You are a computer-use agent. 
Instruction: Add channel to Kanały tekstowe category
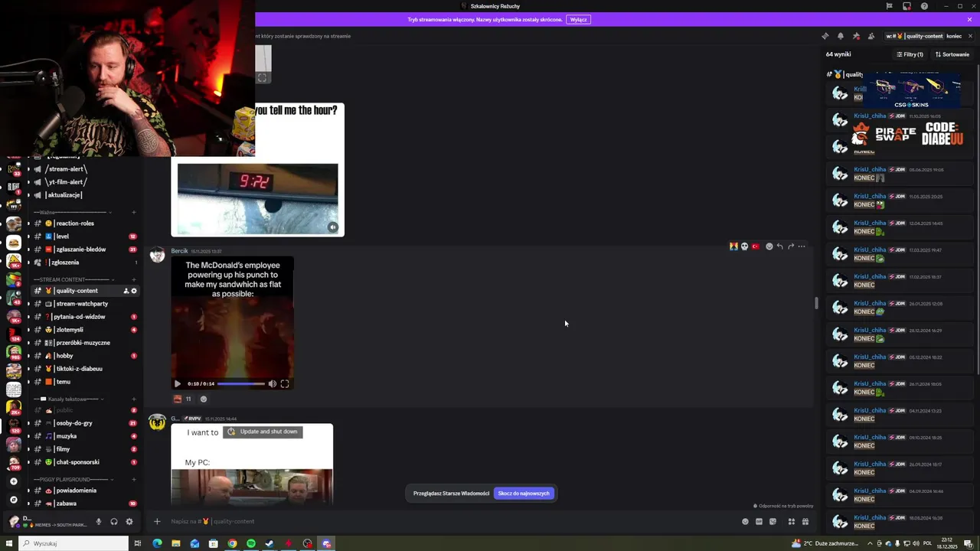(134, 399)
